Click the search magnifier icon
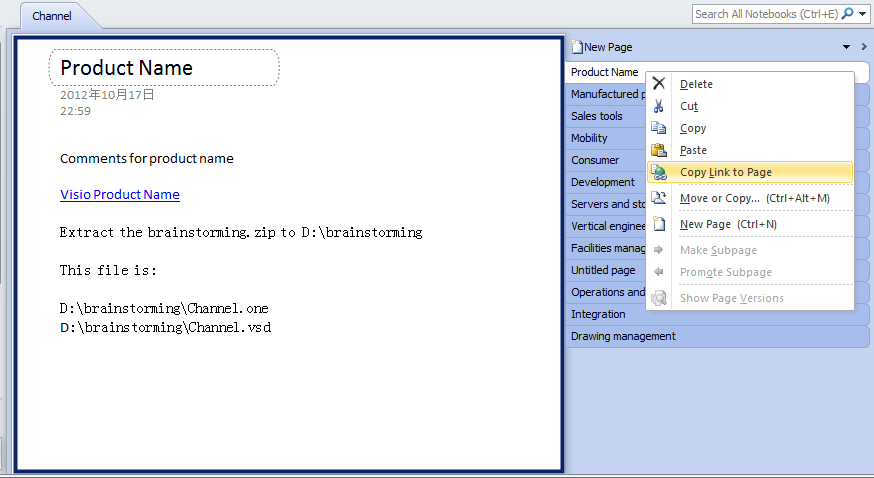Image resolution: width=874 pixels, height=478 pixels. coord(847,13)
